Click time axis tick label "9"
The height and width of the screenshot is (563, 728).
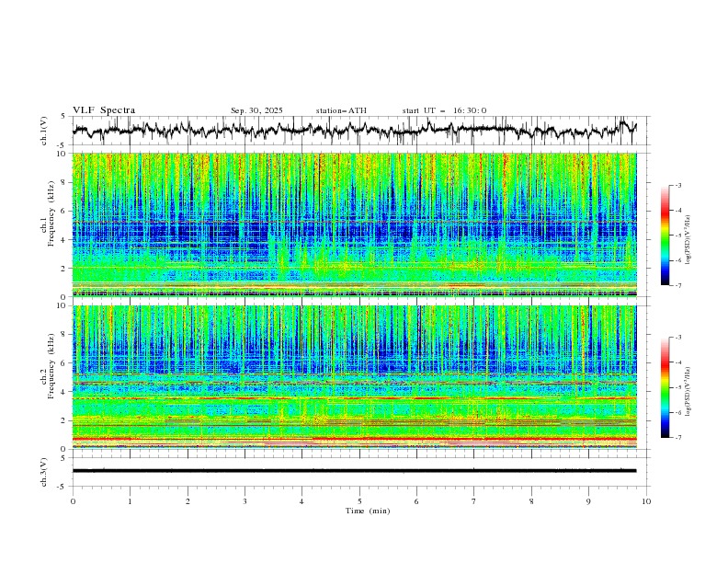pyautogui.click(x=588, y=501)
